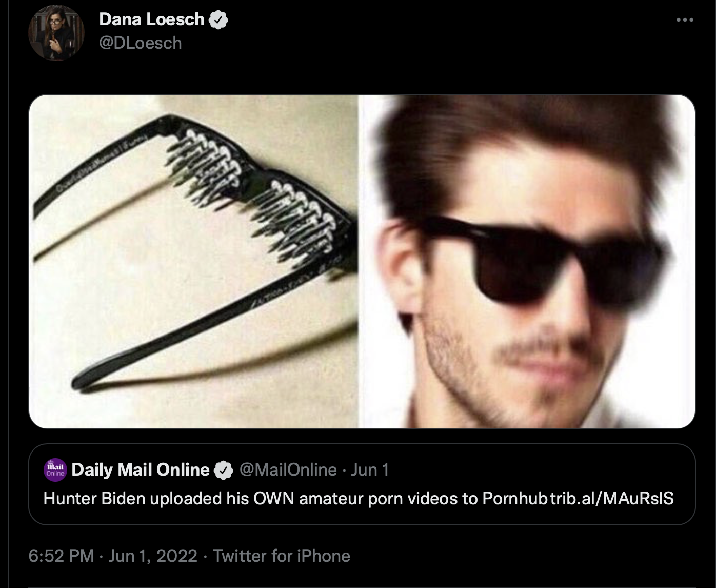716x588 pixels.
Task: Click the Jun 1, 2022 date
Action: [x=153, y=556]
